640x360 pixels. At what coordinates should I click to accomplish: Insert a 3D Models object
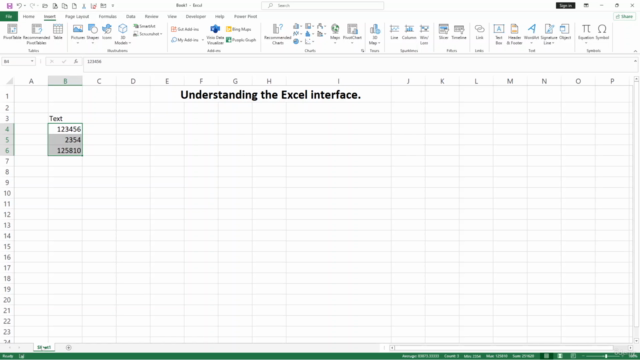coord(122,34)
